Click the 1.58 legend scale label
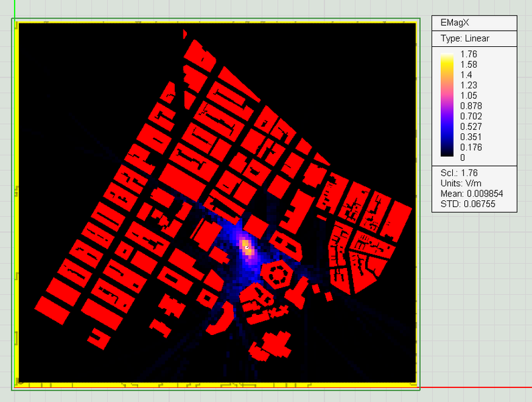 (x=468, y=64)
